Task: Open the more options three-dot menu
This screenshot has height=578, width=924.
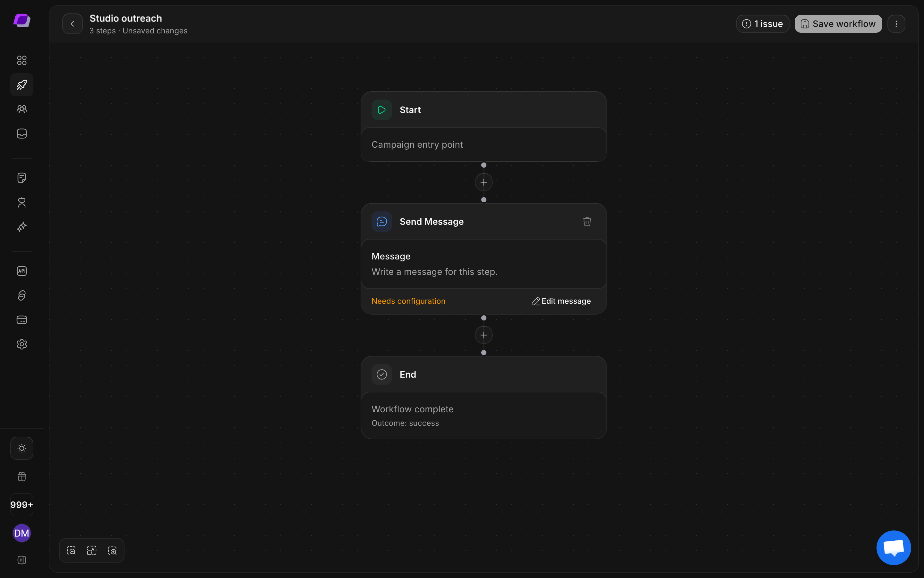Action: click(896, 24)
